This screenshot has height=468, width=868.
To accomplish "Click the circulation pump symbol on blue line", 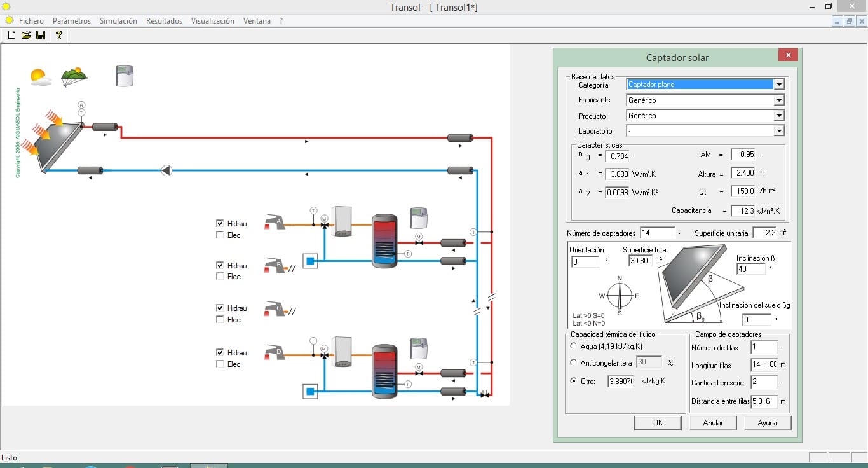I will 166,170.
